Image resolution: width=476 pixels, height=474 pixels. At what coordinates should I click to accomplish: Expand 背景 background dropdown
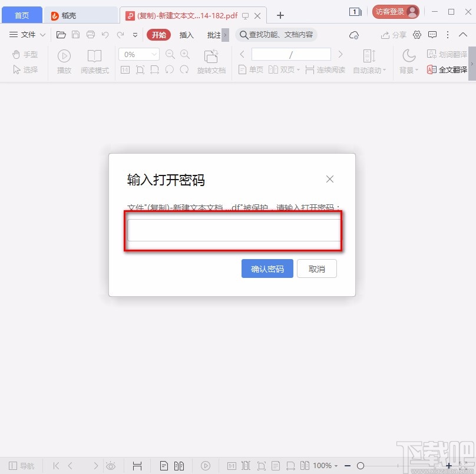tap(416, 70)
